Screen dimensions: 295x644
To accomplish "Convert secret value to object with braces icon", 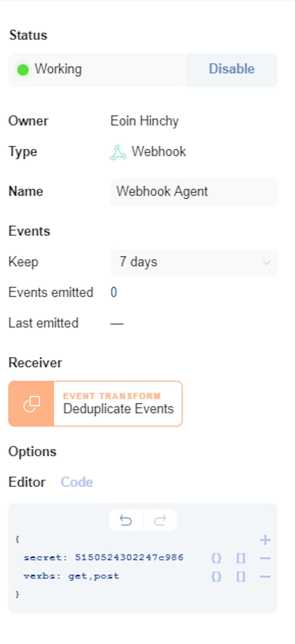I will coord(216,558).
